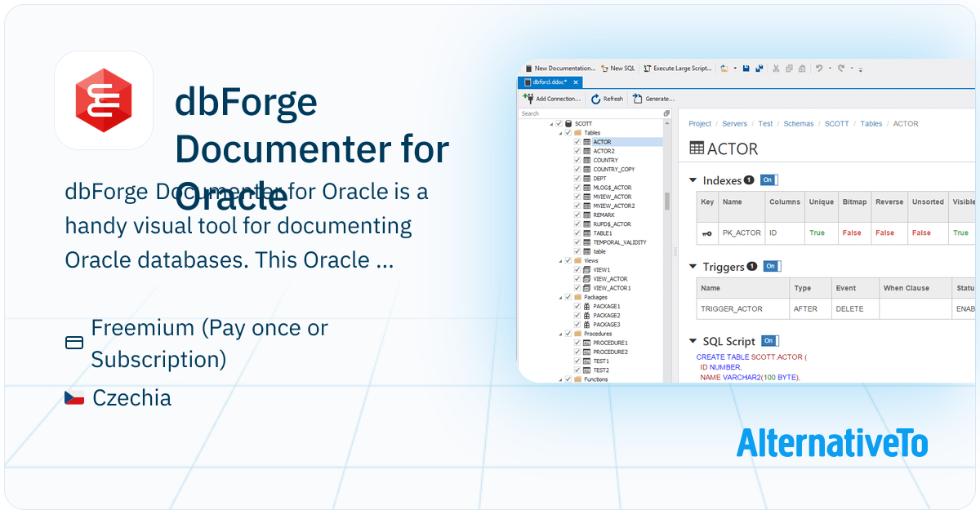Click the Save All icon in toolbar

pyautogui.click(x=759, y=69)
